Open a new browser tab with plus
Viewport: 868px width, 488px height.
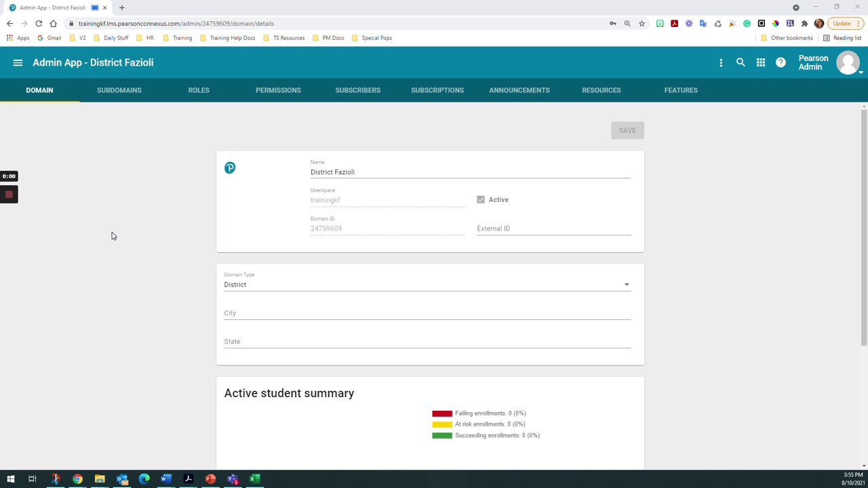click(122, 7)
